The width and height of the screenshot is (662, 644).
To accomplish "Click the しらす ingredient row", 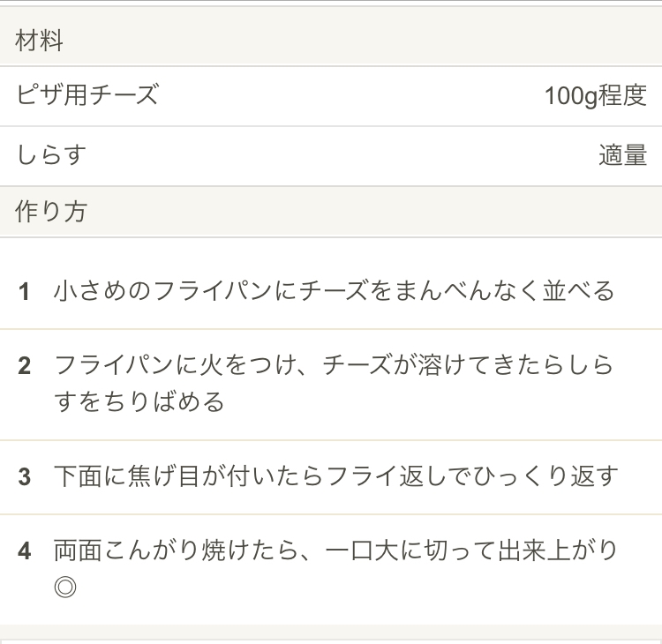I will tap(331, 156).
